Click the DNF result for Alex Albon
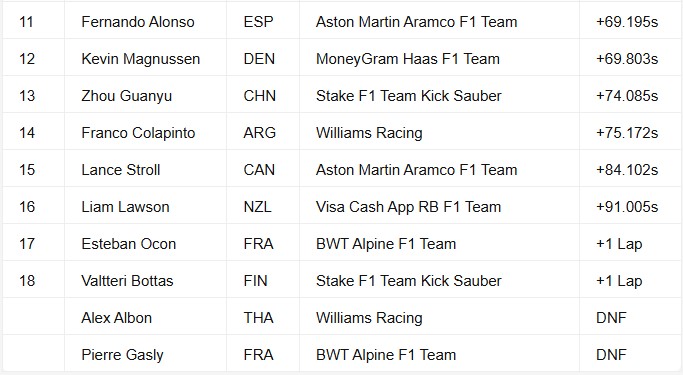 [x=611, y=318]
